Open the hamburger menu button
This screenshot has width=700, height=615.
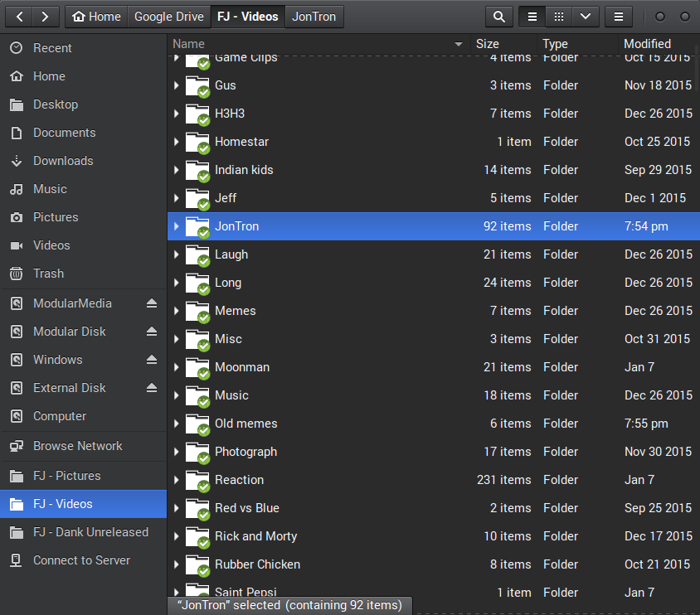point(618,17)
